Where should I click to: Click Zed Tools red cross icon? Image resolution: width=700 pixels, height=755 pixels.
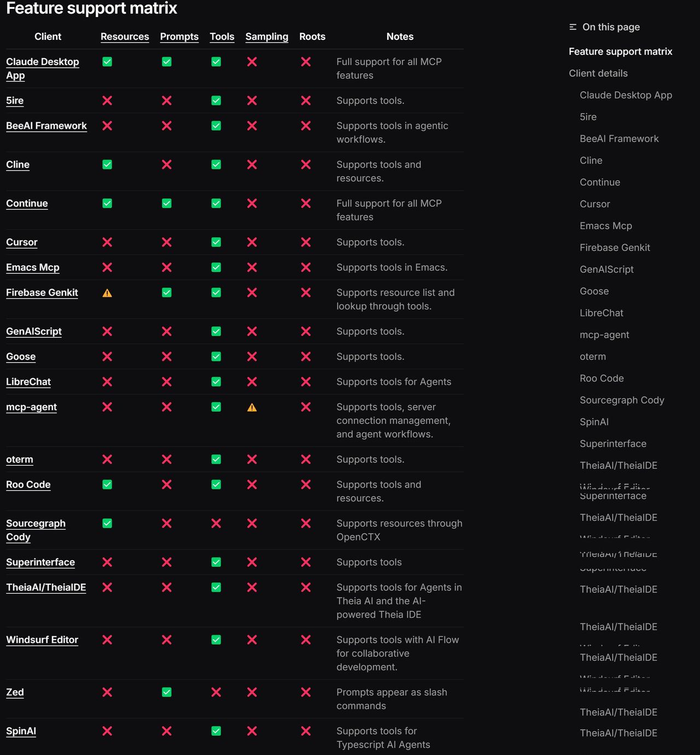pos(217,692)
